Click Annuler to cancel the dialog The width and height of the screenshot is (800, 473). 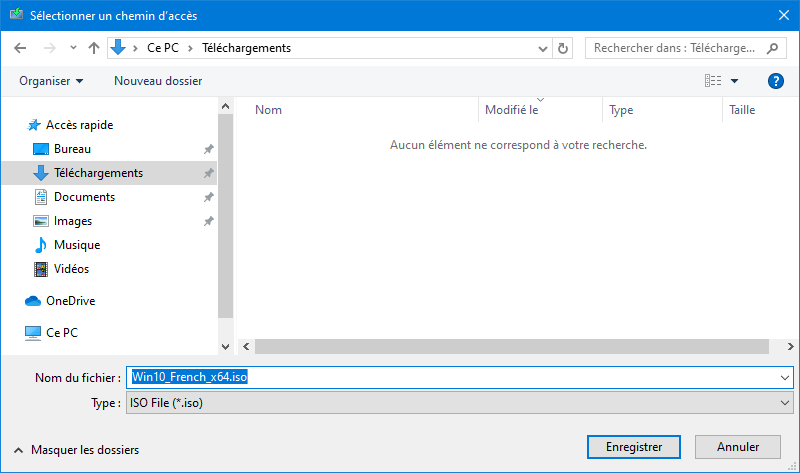point(738,447)
